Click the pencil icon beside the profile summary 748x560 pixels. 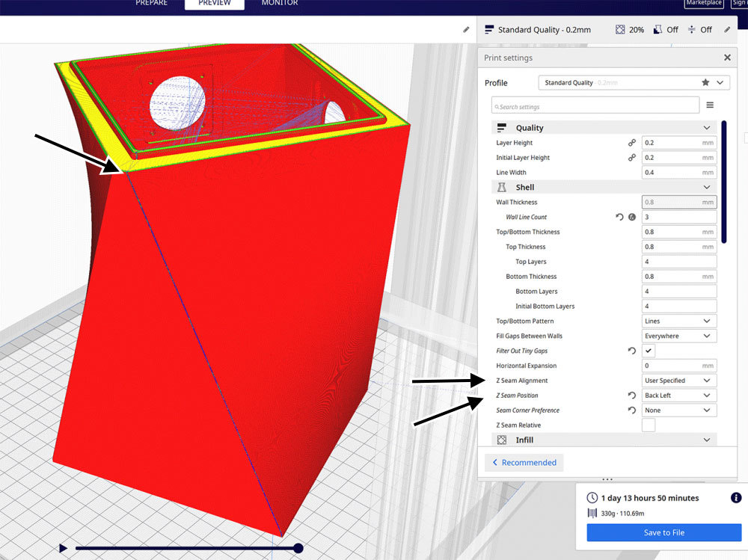click(x=727, y=30)
